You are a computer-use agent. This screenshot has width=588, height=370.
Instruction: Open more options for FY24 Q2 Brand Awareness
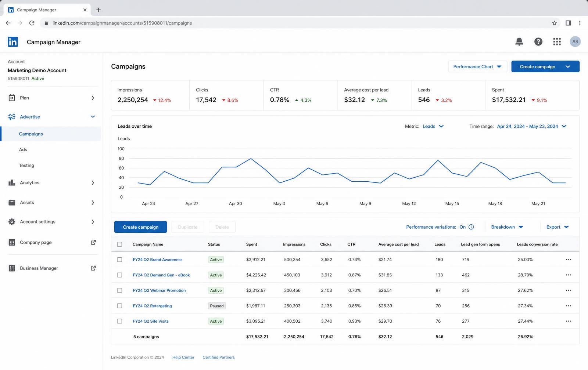(x=569, y=260)
